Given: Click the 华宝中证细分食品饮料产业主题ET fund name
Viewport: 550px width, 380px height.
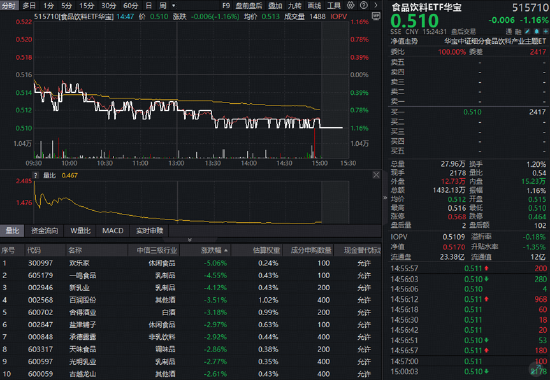Looking at the screenshot, I should point(495,41).
